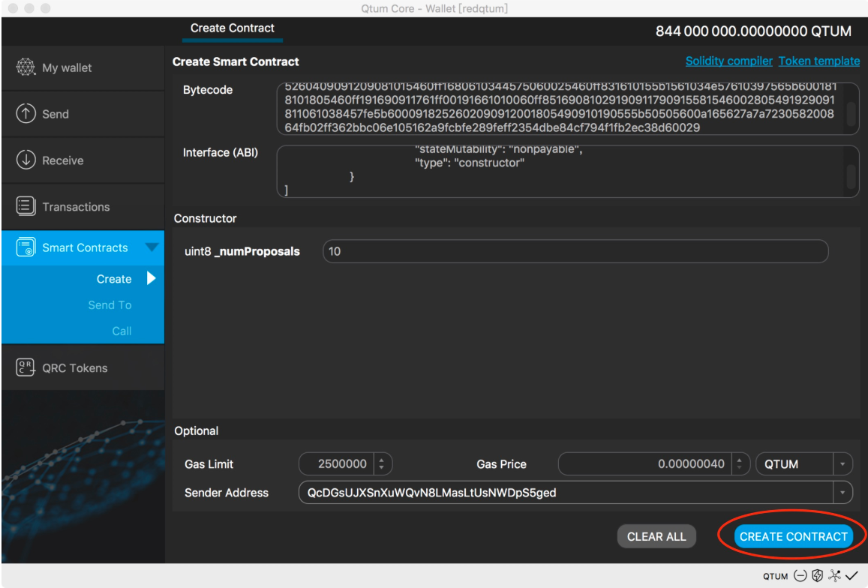Open the Solidity compiler link
Screen dimensions: 868x588
click(728, 61)
